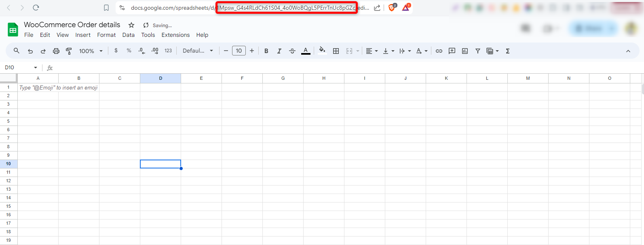Select column D header

(x=160, y=78)
